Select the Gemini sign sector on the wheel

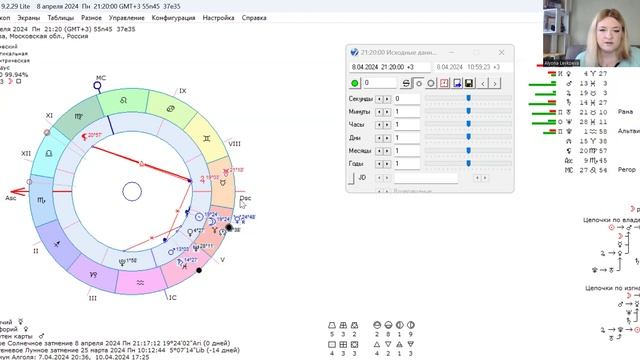(207, 139)
